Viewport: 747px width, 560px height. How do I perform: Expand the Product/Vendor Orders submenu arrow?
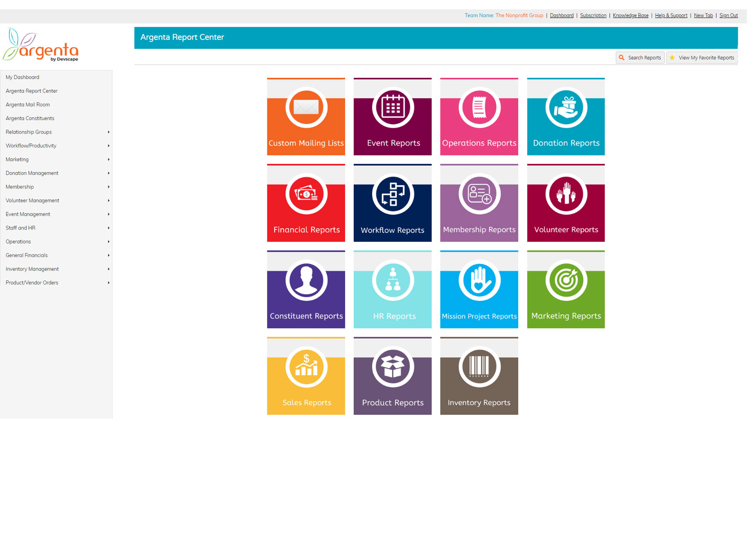(109, 283)
